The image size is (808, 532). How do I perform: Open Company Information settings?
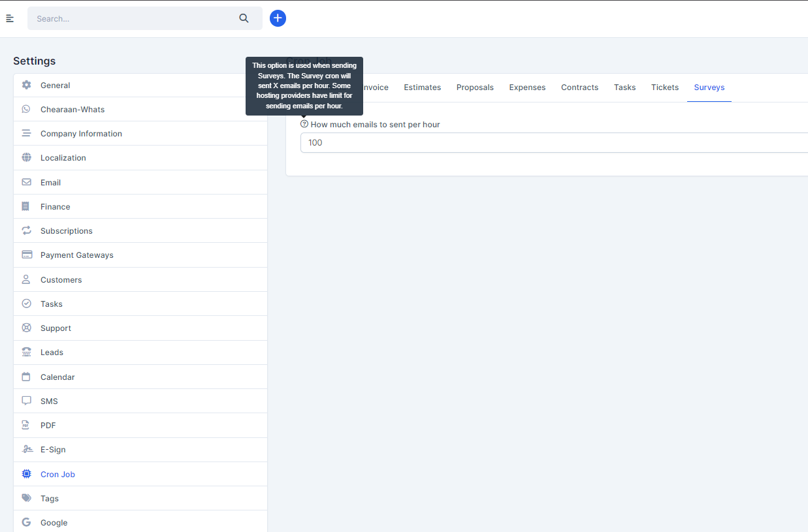pos(81,134)
